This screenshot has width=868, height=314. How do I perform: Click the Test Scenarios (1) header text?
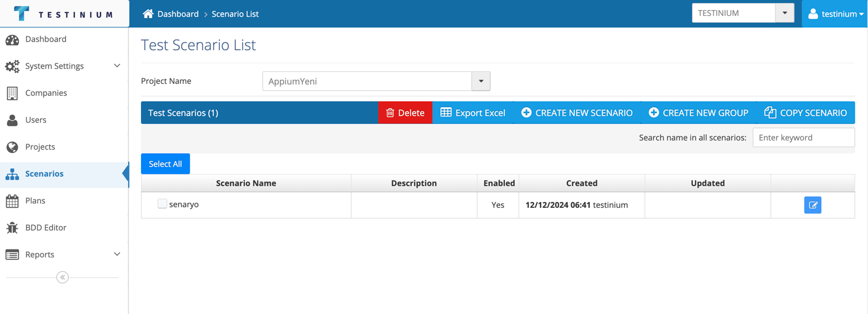click(183, 113)
